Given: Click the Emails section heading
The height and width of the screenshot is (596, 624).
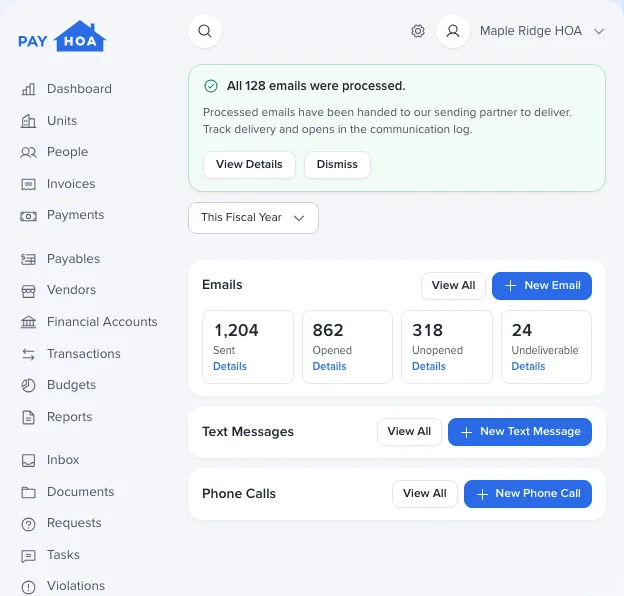Looking at the screenshot, I should pos(222,285).
